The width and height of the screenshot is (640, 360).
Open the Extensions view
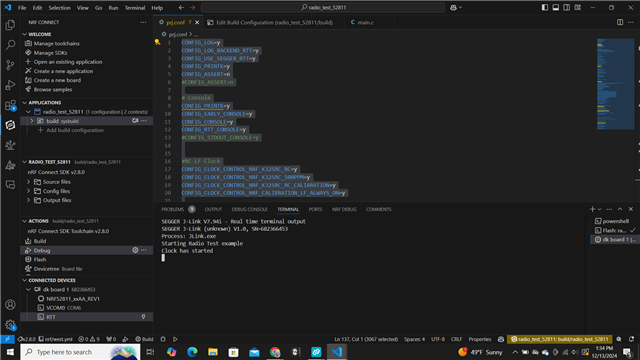pos(10,105)
